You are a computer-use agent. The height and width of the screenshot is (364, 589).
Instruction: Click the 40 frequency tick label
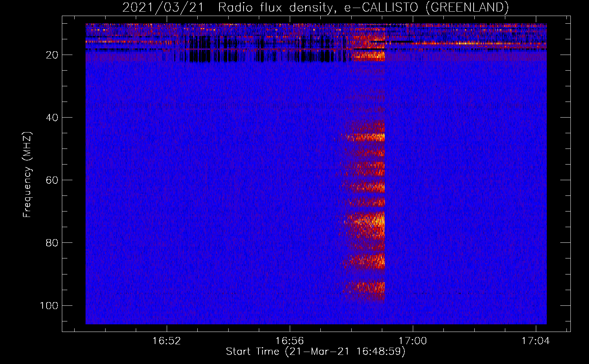point(52,118)
